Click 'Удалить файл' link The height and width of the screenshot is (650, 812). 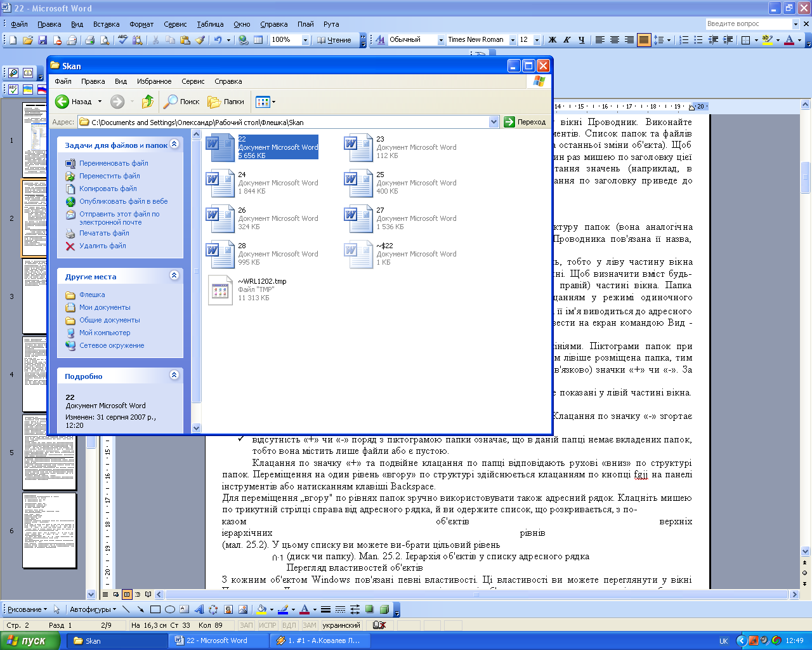point(103,246)
